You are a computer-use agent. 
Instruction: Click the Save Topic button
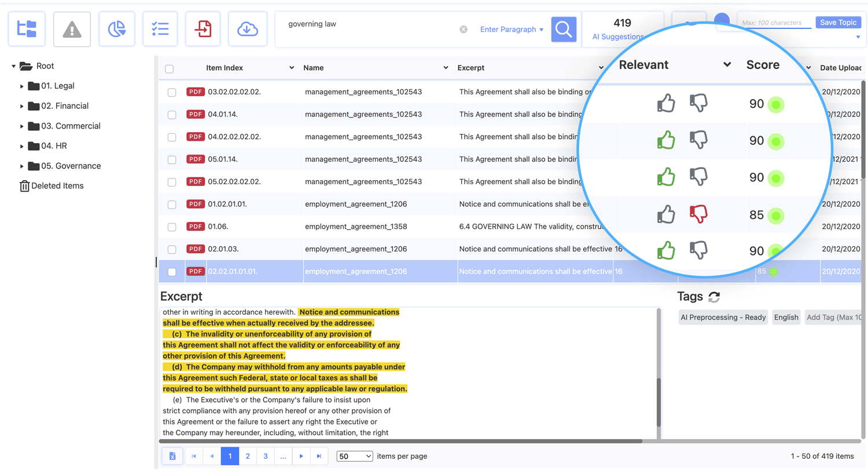coord(838,23)
